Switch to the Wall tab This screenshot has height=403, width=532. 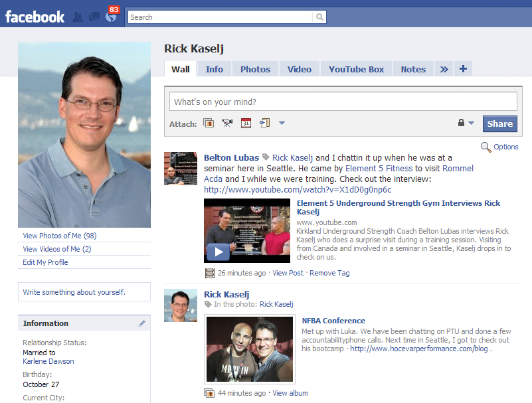[x=180, y=69]
